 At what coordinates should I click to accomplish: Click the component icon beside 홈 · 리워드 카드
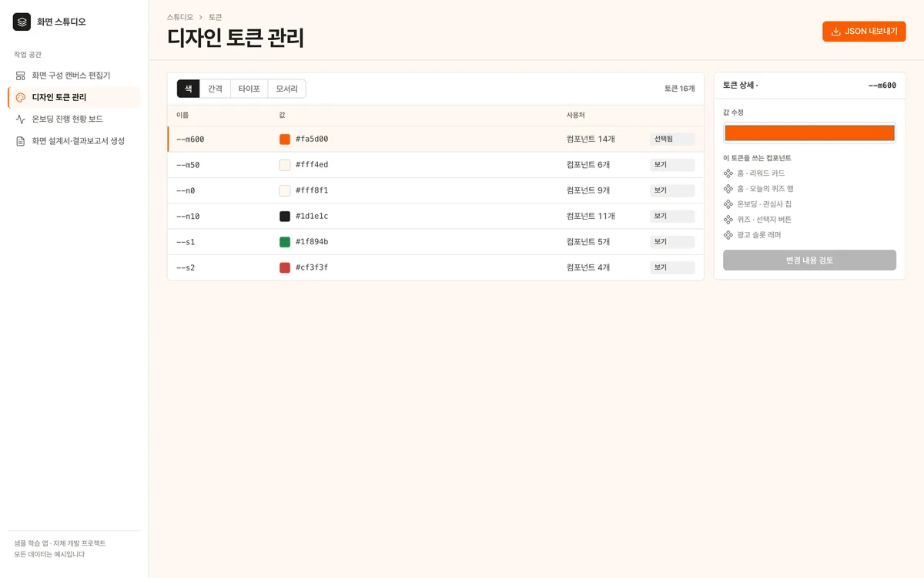tap(728, 173)
